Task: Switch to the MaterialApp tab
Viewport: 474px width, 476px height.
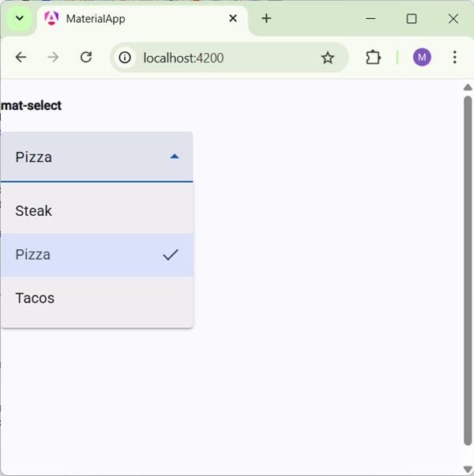Action: tap(126, 19)
